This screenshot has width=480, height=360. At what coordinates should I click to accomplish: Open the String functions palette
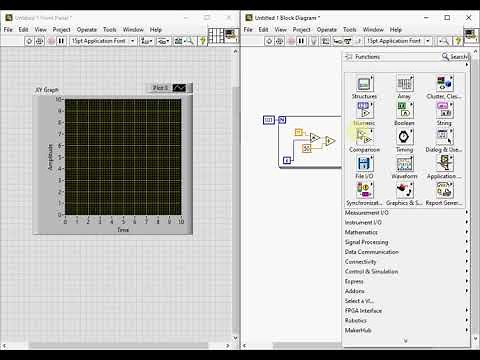(x=444, y=111)
